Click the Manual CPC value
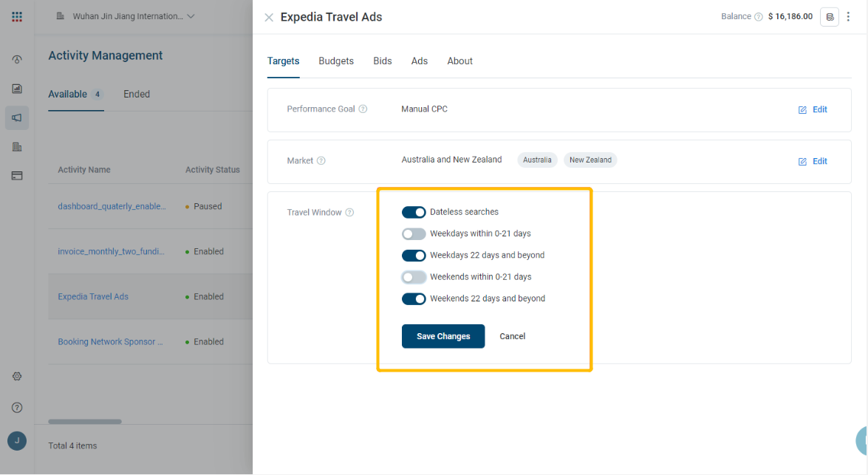The image size is (868, 475). tap(425, 109)
